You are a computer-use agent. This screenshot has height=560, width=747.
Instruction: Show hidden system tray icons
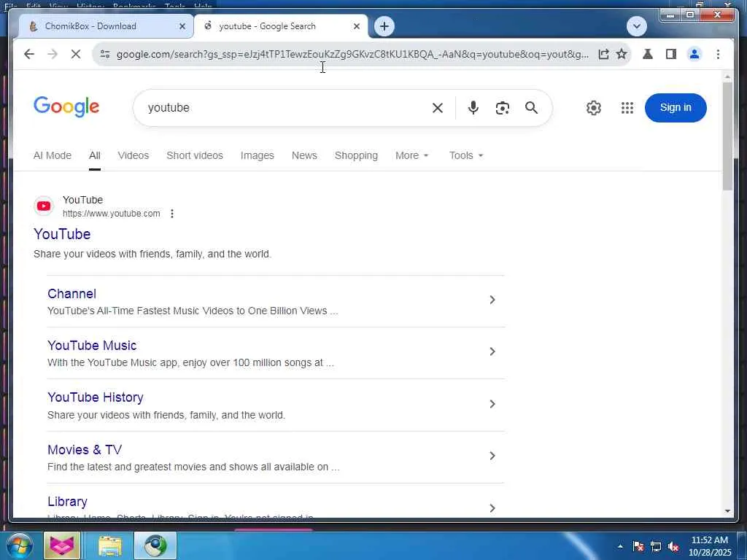(x=620, y=546)
